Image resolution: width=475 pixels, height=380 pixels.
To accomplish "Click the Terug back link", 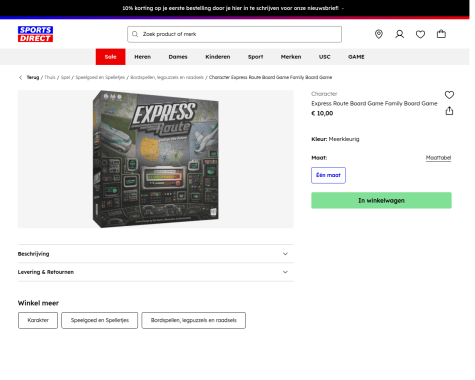I will pyautogui.click(x=33, y=77).
